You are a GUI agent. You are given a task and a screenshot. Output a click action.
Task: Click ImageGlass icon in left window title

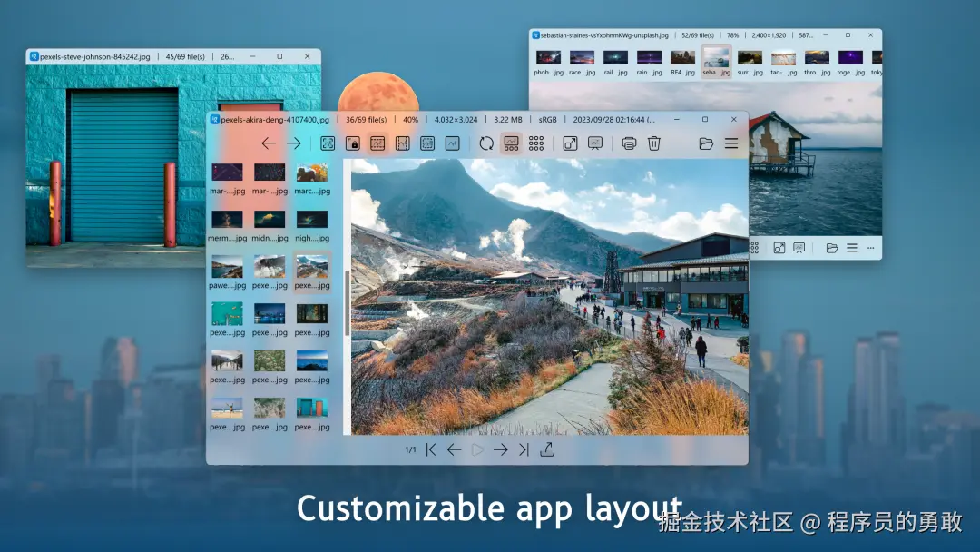click(x=34, y=56)
